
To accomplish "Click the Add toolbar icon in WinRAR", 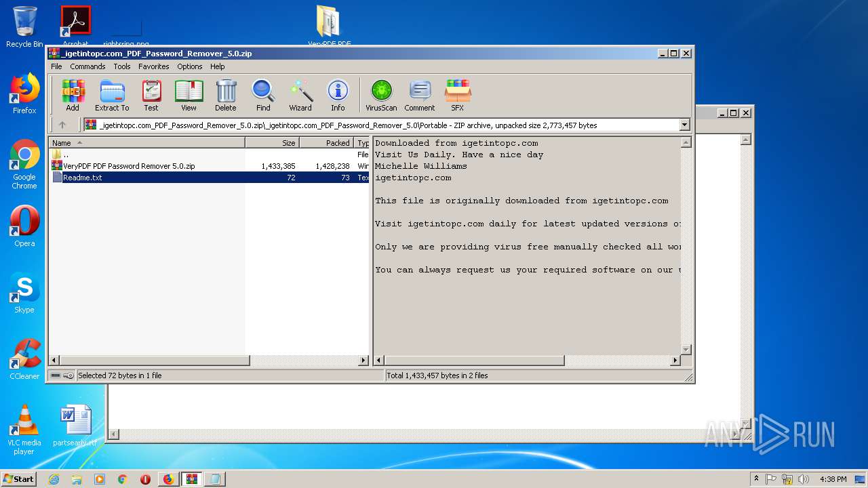I will (73, 96).
